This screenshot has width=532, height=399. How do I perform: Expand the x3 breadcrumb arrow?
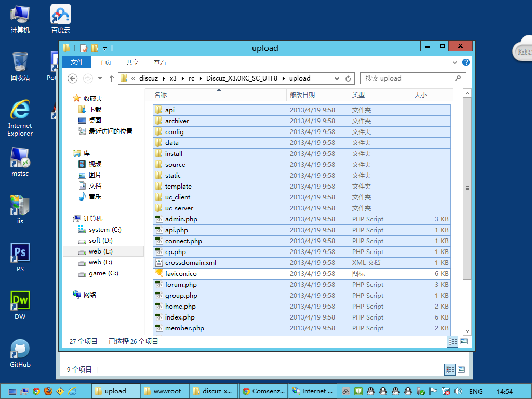[182, 78]
